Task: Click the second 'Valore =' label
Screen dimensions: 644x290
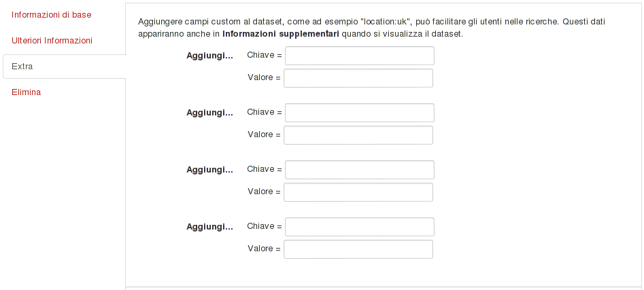Action: click(x=264, y=134)
